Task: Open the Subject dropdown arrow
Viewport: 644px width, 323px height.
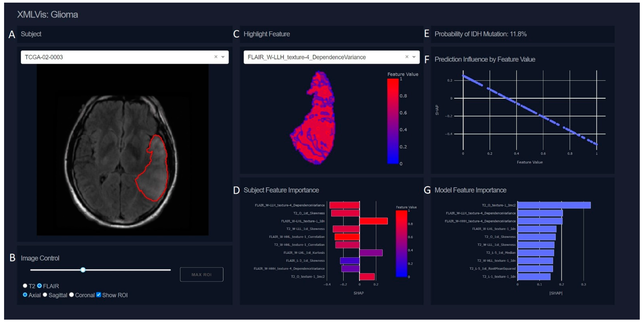Action: click(x=223, y=57)
